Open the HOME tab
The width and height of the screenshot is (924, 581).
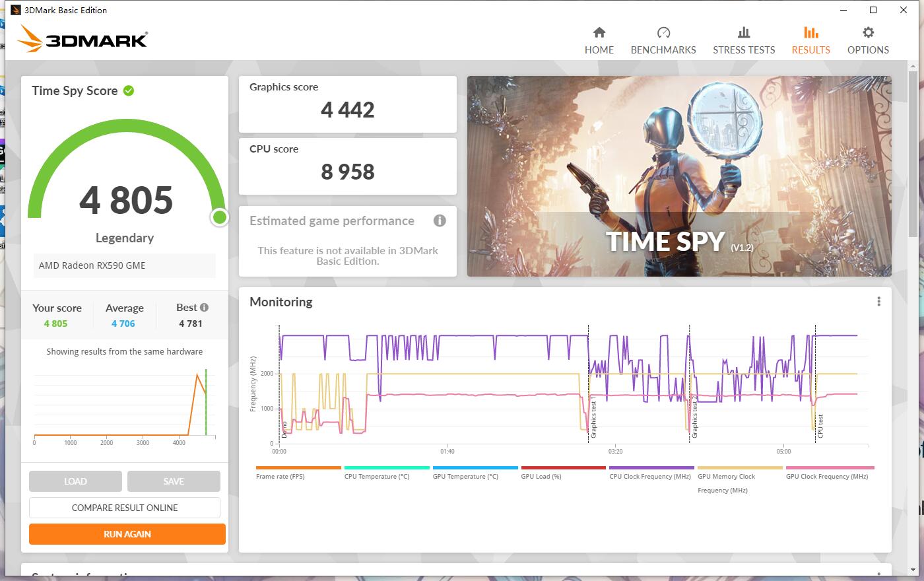coord(599,41)
